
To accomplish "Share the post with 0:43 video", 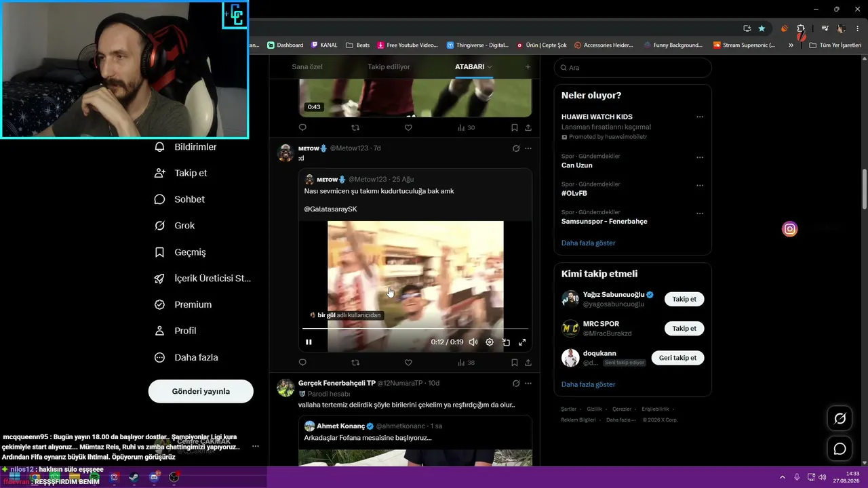I will (x=528, y=127).
